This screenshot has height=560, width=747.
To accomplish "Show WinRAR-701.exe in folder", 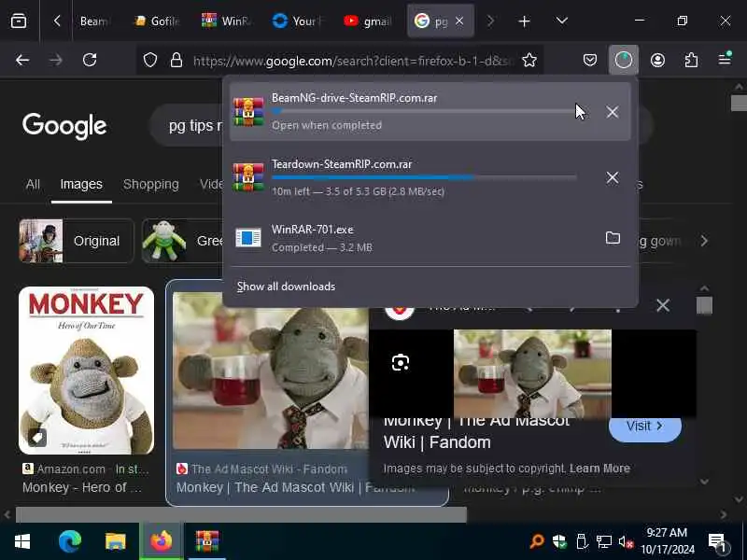I will [x=613, y=238].
